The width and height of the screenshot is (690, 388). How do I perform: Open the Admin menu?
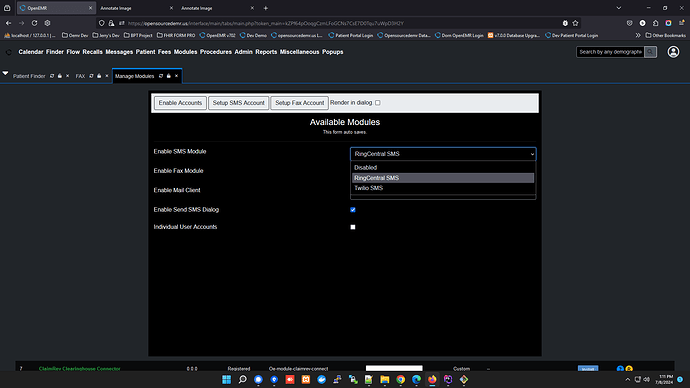243,52
